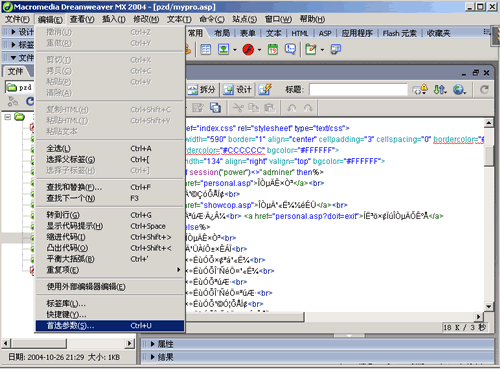Select the 文件 tab in Files panel
The width and height of the screenshot is (500, 369).
coord(16,71)
